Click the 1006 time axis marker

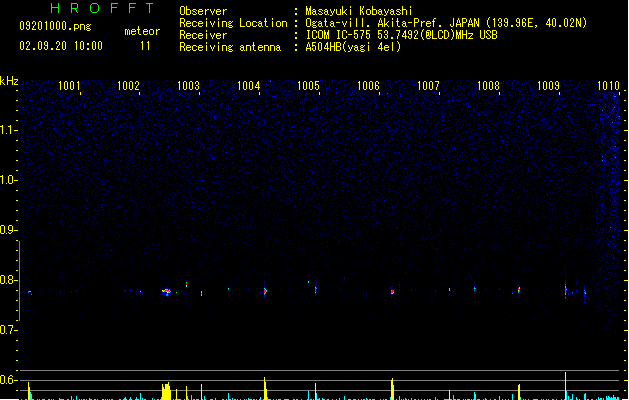[x=368, y=86]
